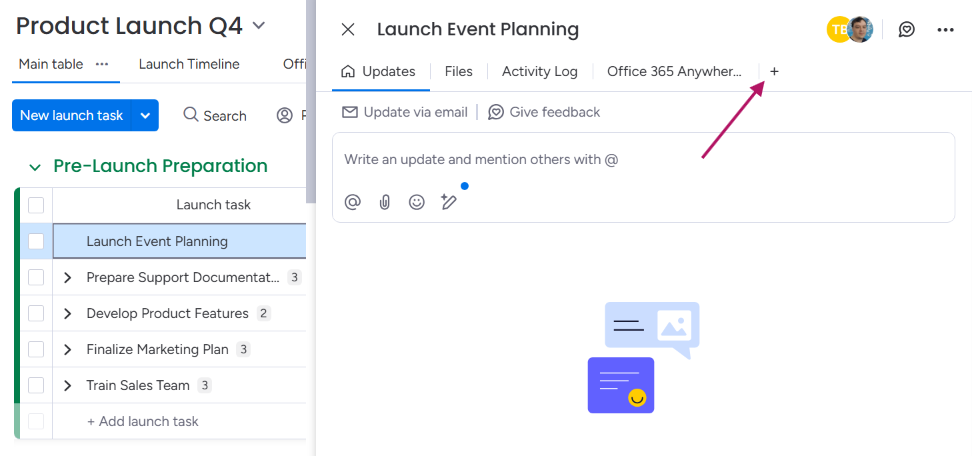972x456 pixels.
Task: Click the Give feedback link
Action: 544,112
